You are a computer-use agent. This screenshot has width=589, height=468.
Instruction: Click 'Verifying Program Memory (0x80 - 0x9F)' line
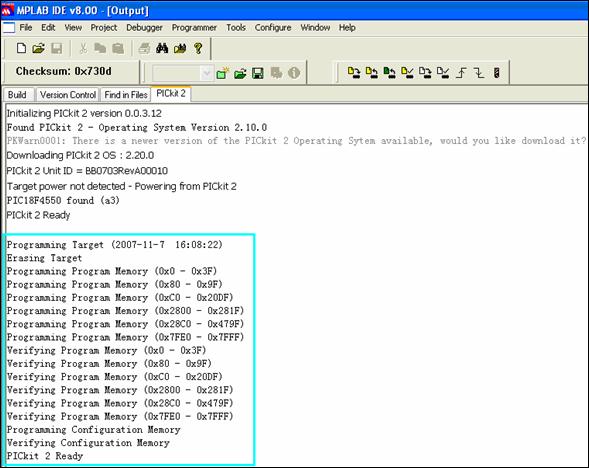point(109,364)
